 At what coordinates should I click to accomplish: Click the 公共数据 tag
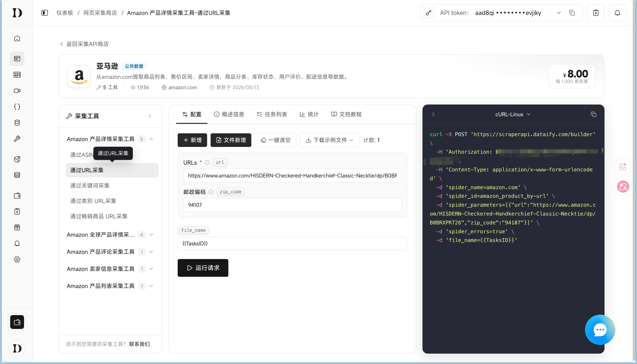click(x=134, y=66)
